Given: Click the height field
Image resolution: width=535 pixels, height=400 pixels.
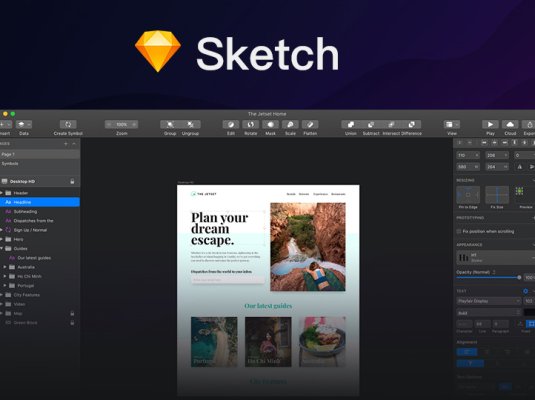Looking at the screenshot, I should 497,167.
